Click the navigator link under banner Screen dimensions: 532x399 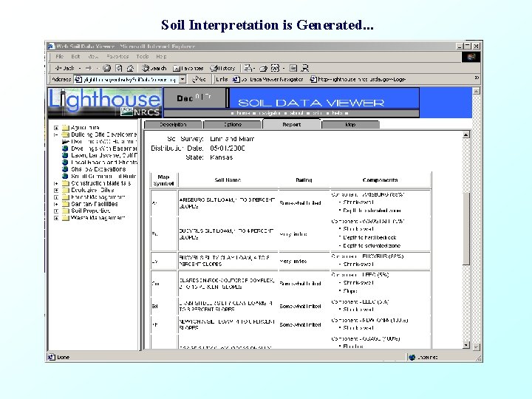[x=268, y=113]
